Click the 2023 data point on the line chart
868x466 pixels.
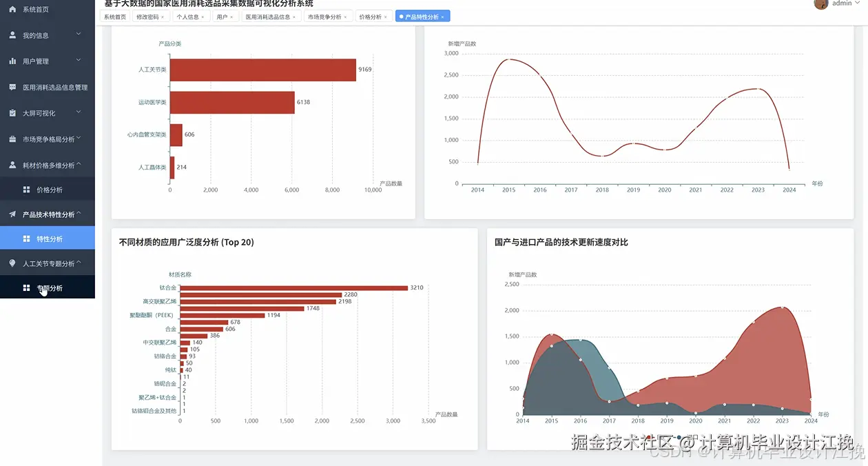coord(758,89)
